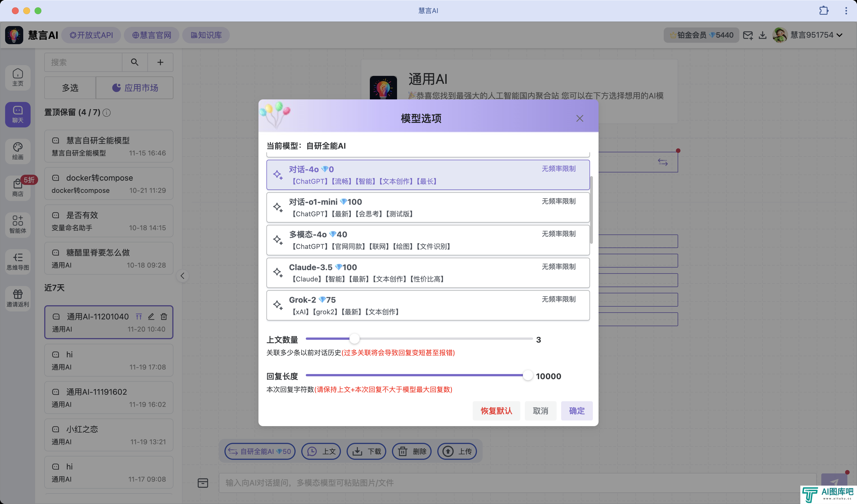Click the extension puzzle icon in title bar
The width and height of the screenshot is (857, 504).
[824, 10]
